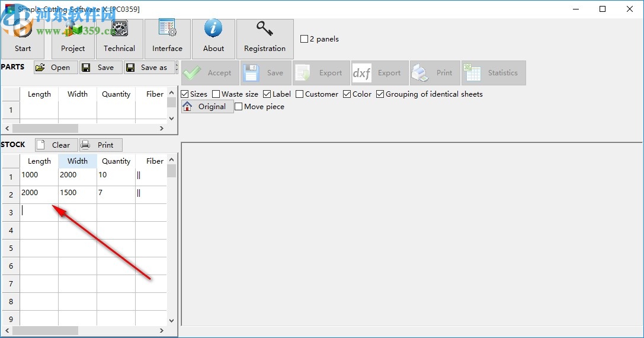The width and height of the screenshot is (644, 338).
Task: Click parts table scroll down arrow
Action: 172,119
